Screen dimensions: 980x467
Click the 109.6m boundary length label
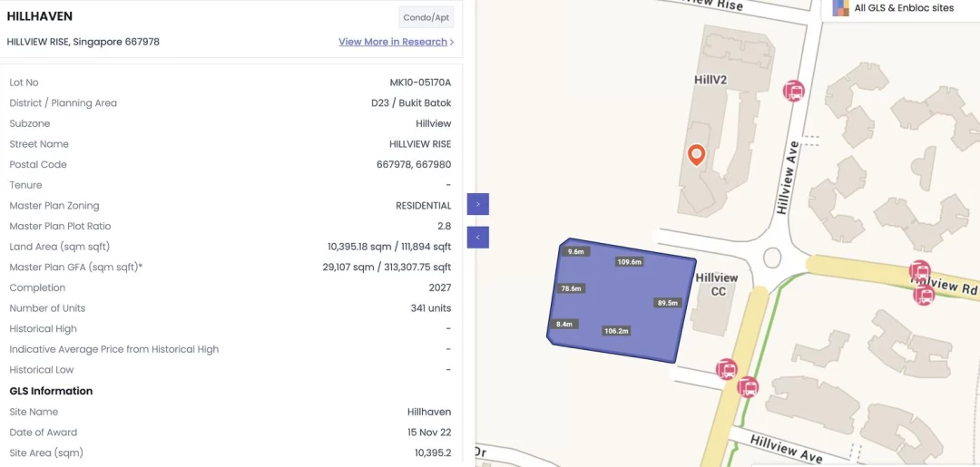pos(629,262)
